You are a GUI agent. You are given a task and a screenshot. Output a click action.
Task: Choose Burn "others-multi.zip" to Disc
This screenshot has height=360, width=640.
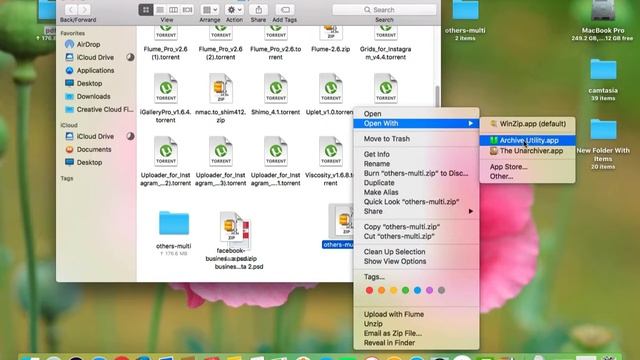[416, 173]
